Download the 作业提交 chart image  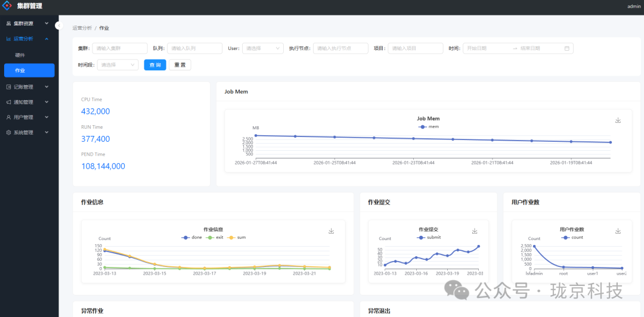click(x=475, y=231)
